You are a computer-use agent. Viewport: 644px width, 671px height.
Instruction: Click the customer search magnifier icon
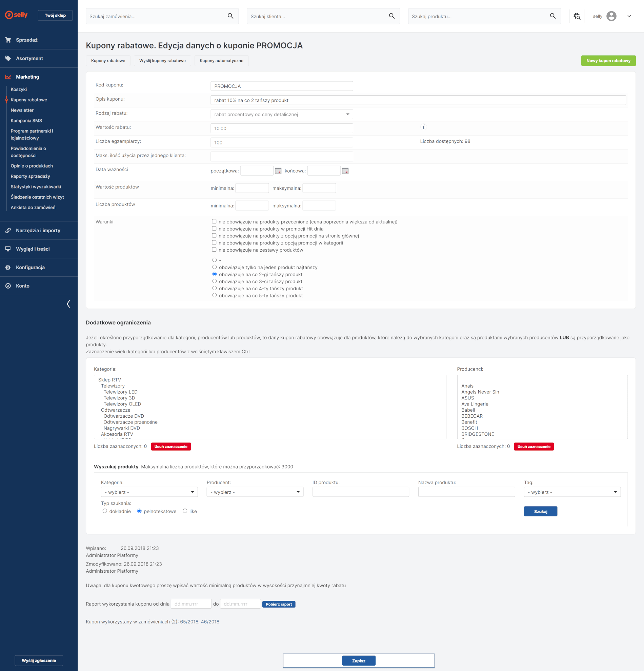click(x=391, y=16)
